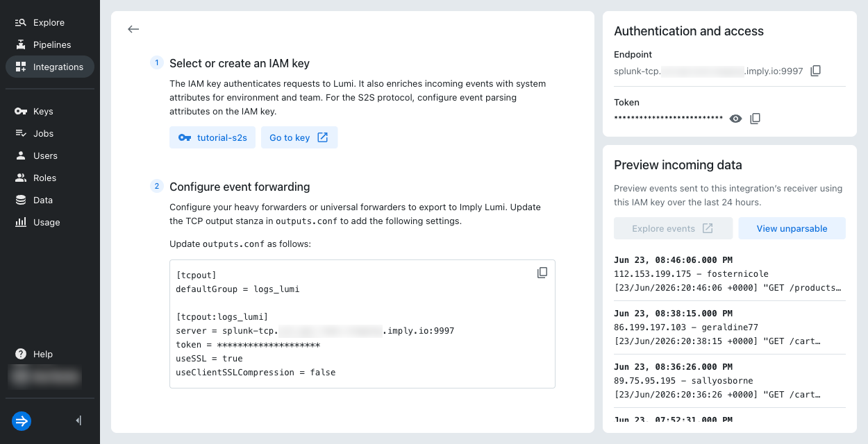Copy the endpoint address to clipboard
This screenshot has width=868, height=444.
click(x=816, y=71)
